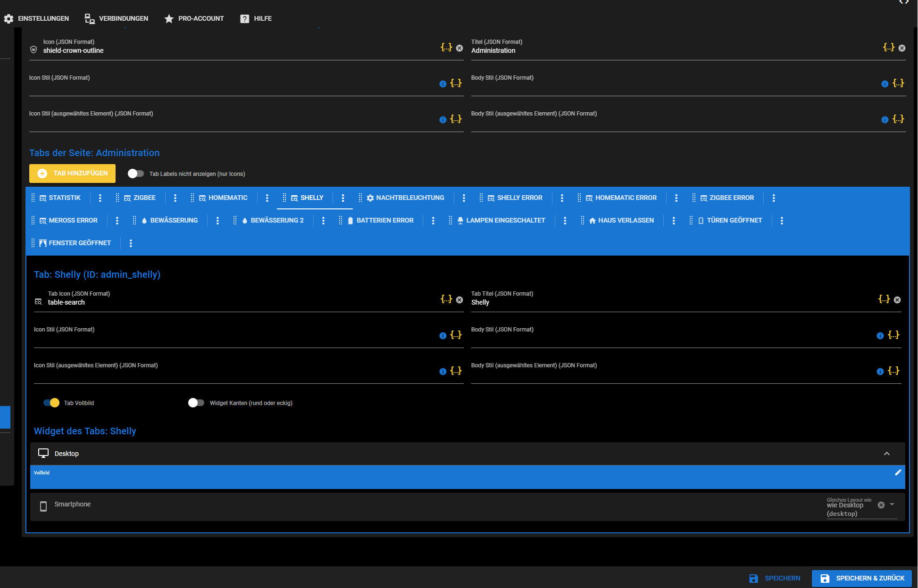Clear the shield-crown-outline icon field

point(459,48)
